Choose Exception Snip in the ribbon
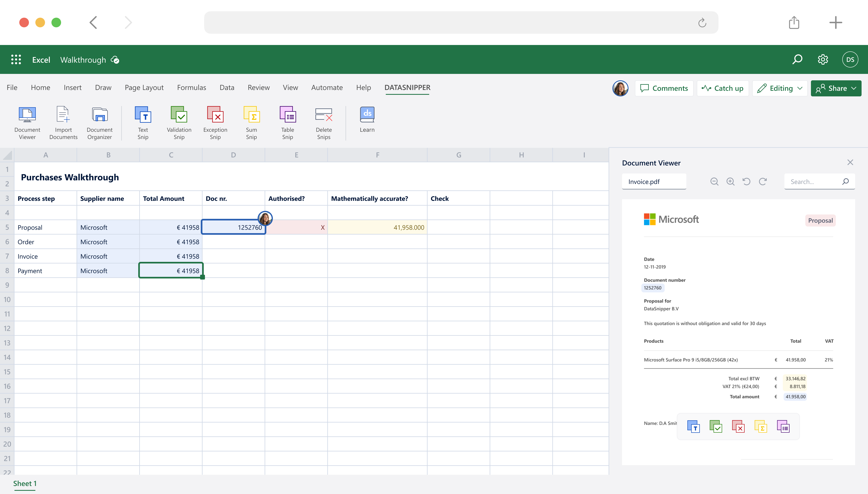Viewport: 868px width, 494px height. pos(215,122)
